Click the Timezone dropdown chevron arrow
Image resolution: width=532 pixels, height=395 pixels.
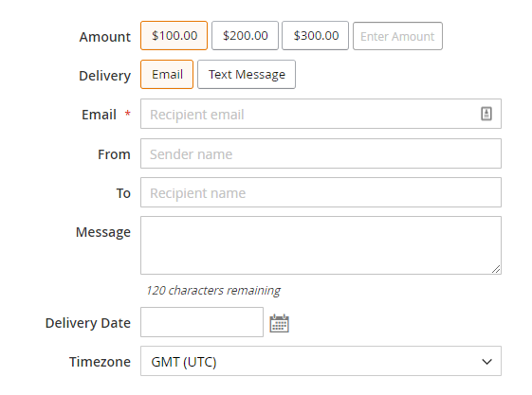tap(486, 362)
